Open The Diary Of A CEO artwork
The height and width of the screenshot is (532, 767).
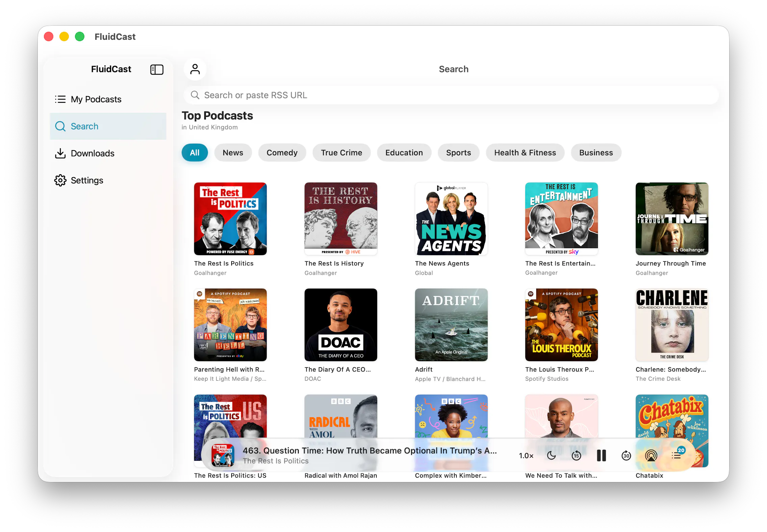click(x=341, y=325)
